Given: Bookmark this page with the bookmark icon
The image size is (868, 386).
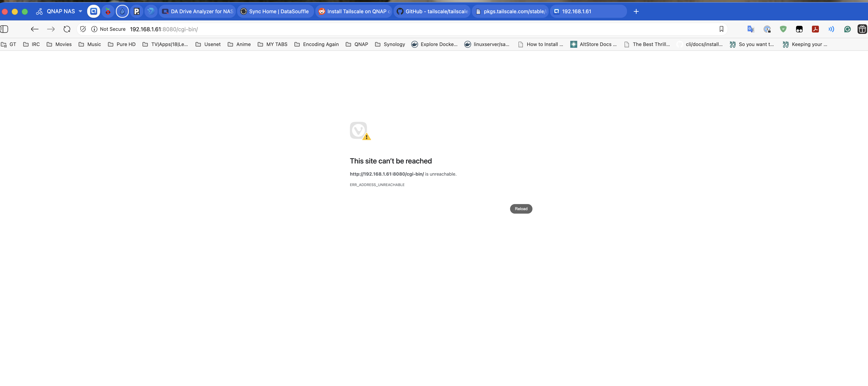Looking at the screenshot, I should 721,29.
